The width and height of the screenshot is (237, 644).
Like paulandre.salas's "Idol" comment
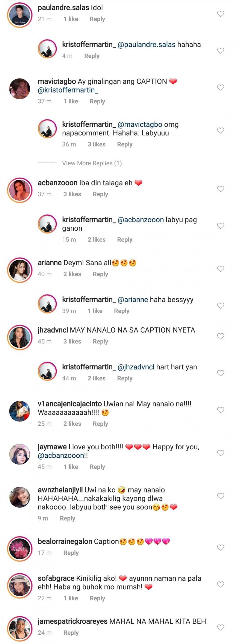(220, 14)
